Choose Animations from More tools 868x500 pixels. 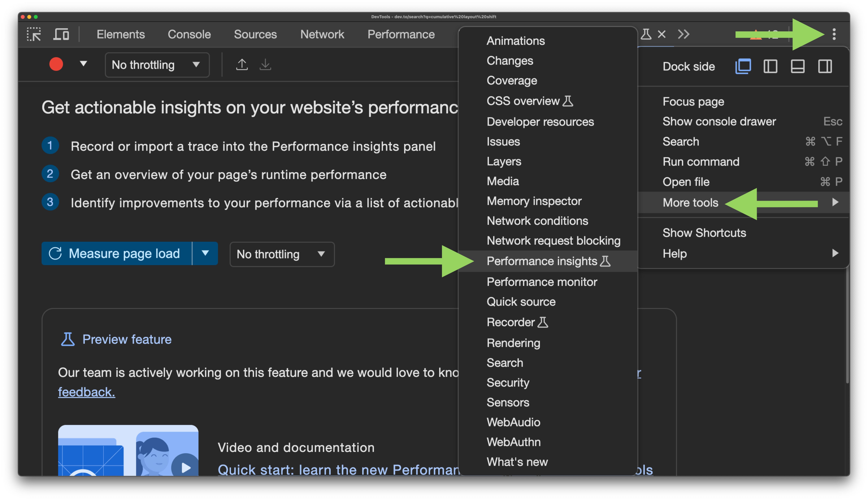[548, 41]
